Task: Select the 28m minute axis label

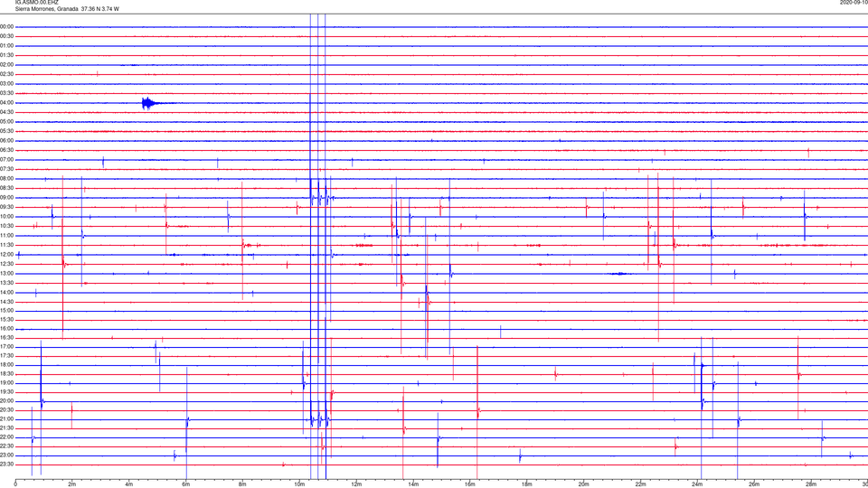Action: coord(811,484)
